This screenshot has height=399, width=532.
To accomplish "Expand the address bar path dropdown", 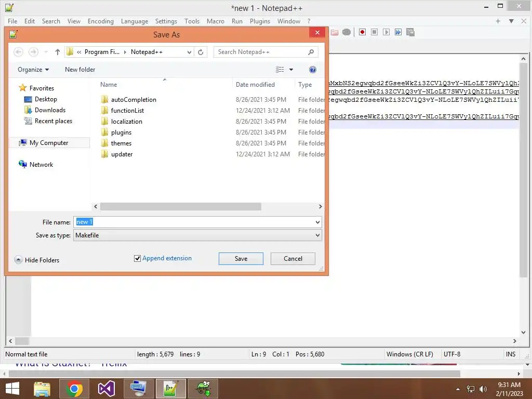I will pos(189,52).
